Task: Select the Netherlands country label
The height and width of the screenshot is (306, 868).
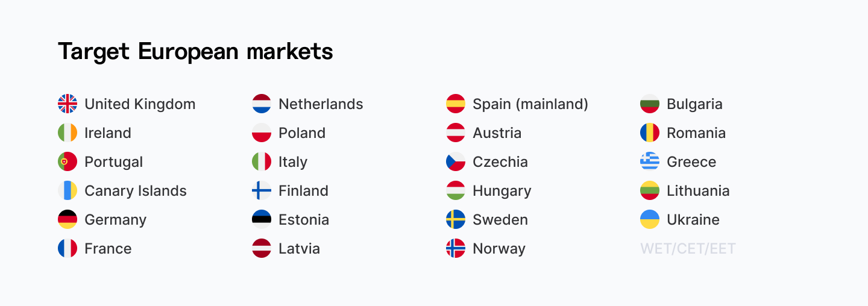Action: tap(321, 104)
